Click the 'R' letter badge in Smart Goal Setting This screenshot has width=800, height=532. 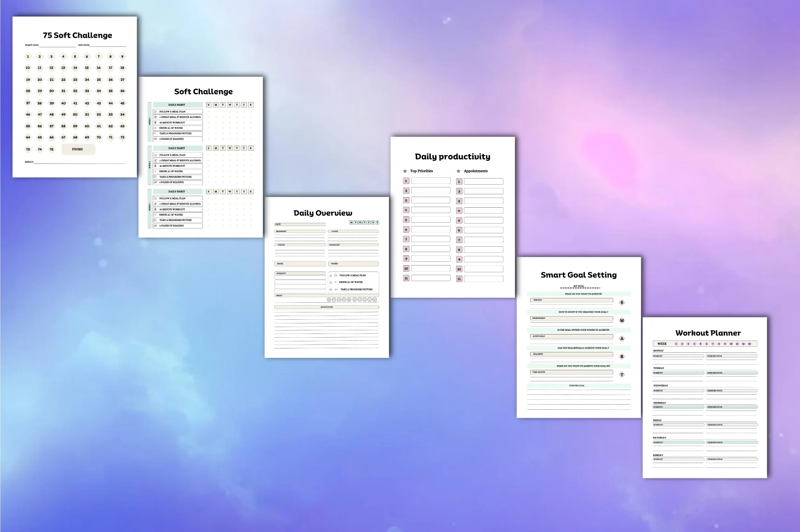[622, 357]
